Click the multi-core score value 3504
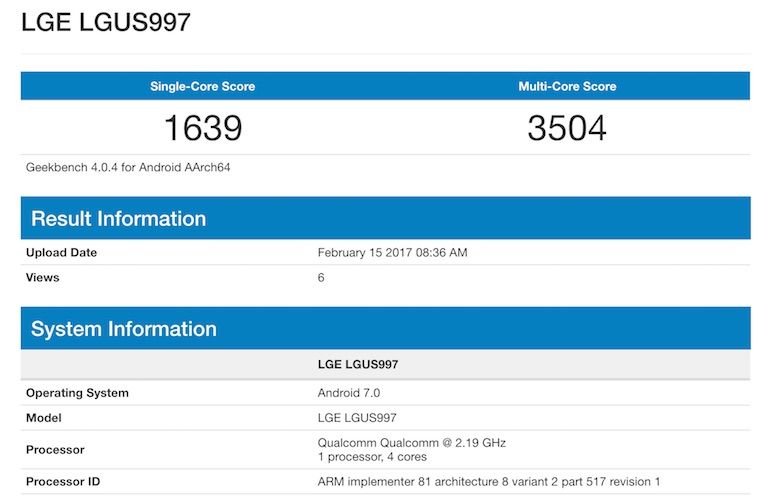This screenshot has height=496, width=782. (x=567, y=128)
